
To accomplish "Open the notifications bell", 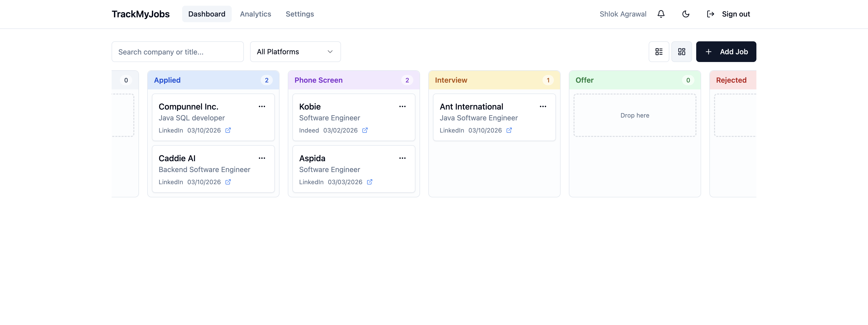I will (x=661, y=14).
